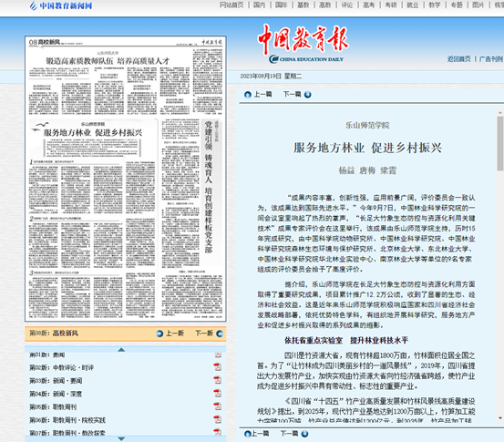Click current page label 第08版：高校新风
Screen dimensions: 504x442
pyautogui.click(x=54, y=334)
